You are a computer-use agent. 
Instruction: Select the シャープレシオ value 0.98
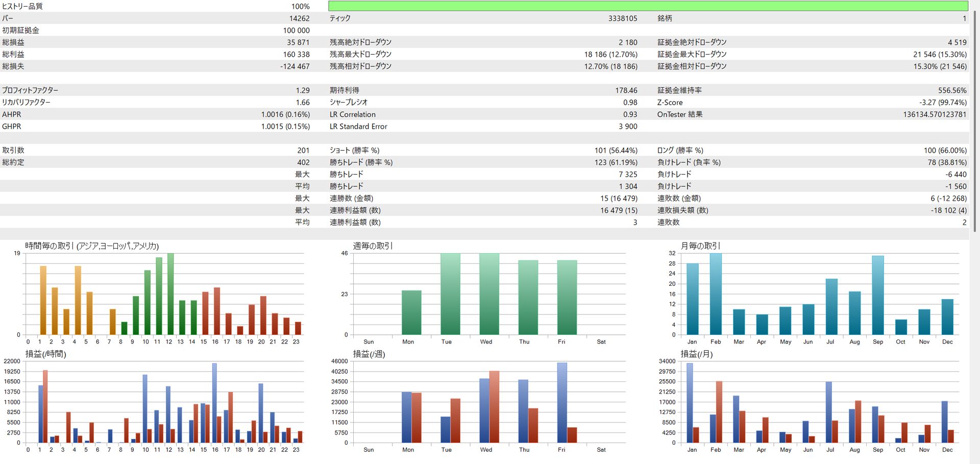pyautogui.click(x=630, y=103)
